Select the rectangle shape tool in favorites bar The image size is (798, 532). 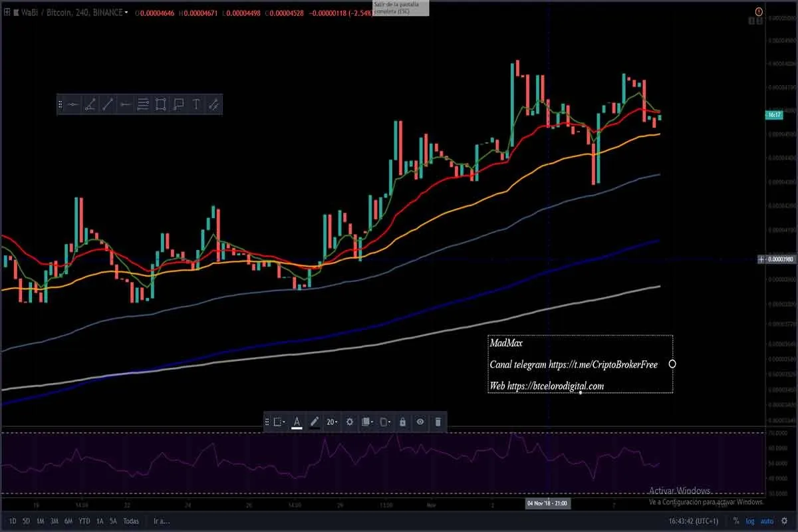click(x=160, y=104)
